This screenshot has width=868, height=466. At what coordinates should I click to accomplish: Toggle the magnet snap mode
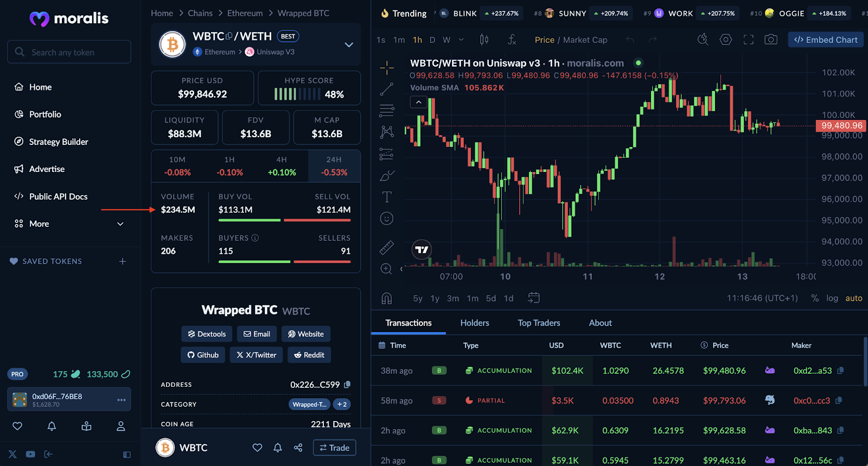(x=387, y=298)
